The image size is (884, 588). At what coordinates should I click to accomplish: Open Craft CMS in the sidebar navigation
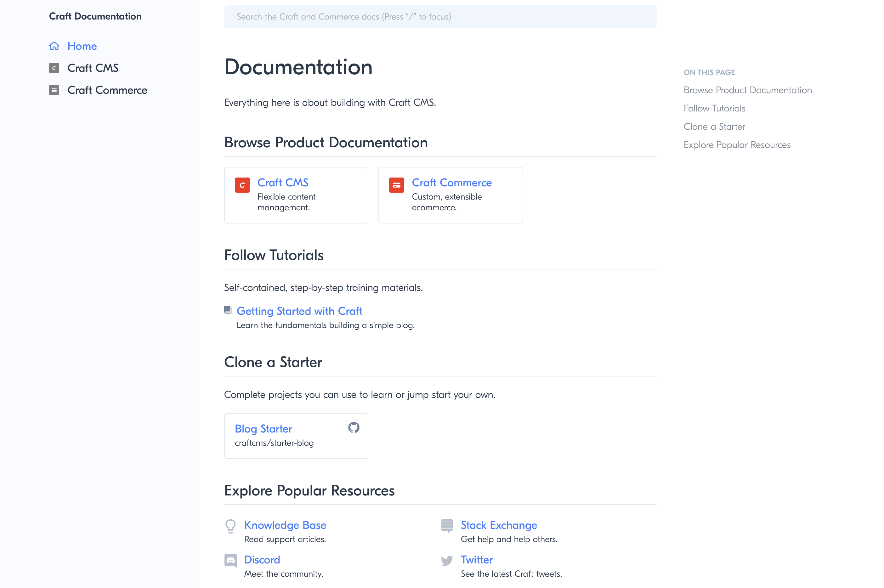click(93, 68)
